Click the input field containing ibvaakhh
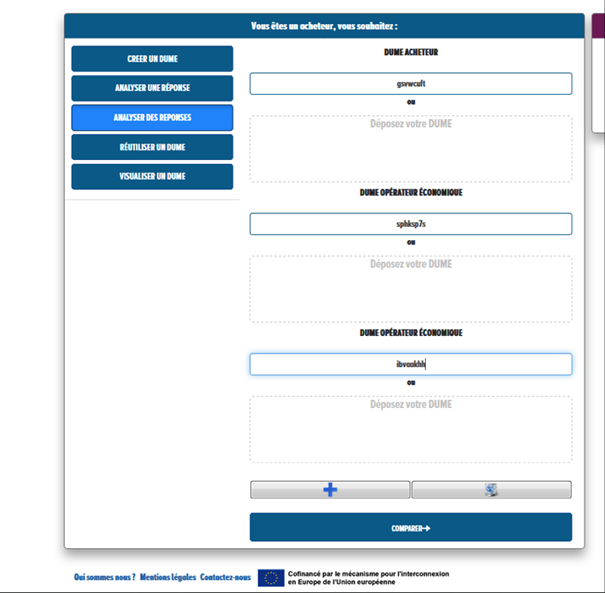This screenshot has height=593, width=605. pyautogui.click(x=411, y=364)
